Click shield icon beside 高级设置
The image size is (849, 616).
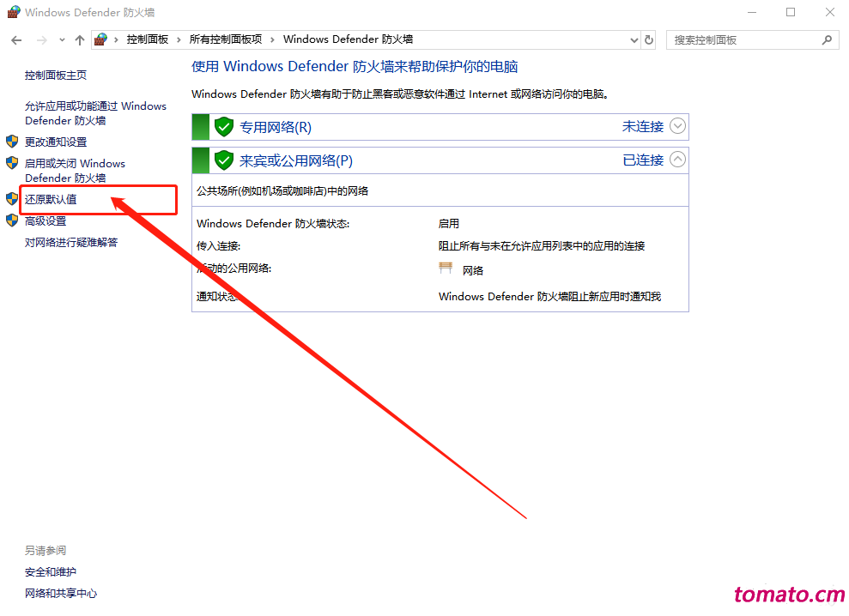(12, 220)
